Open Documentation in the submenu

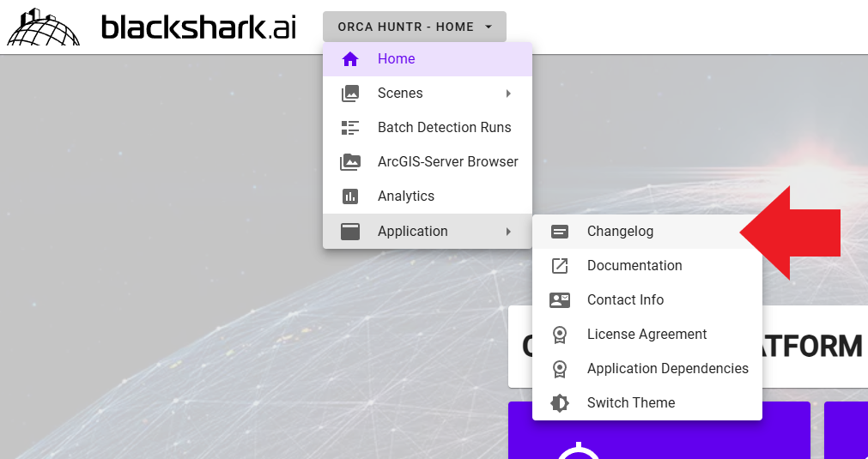(x=647, y=266)
